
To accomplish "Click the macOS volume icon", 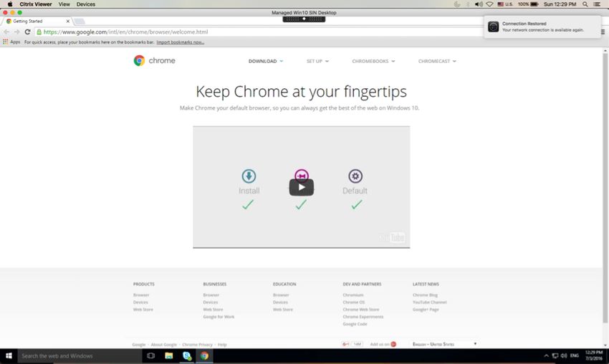I will (x=479, y=4).
